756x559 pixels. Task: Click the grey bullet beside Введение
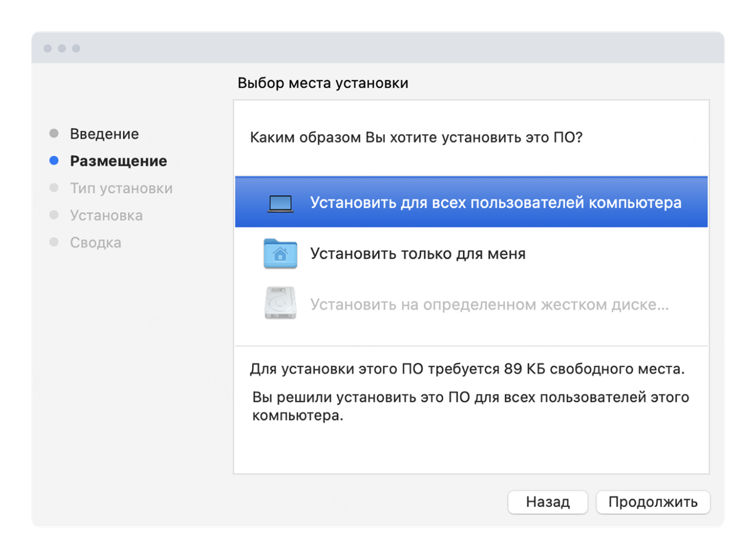coord(54,133)
